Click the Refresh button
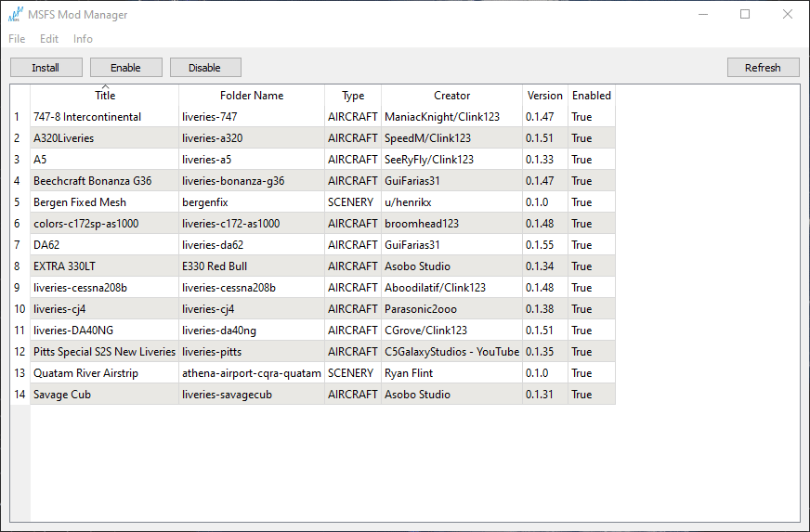The width and height of the screenshot is (810, 532). tap(763, 68)
